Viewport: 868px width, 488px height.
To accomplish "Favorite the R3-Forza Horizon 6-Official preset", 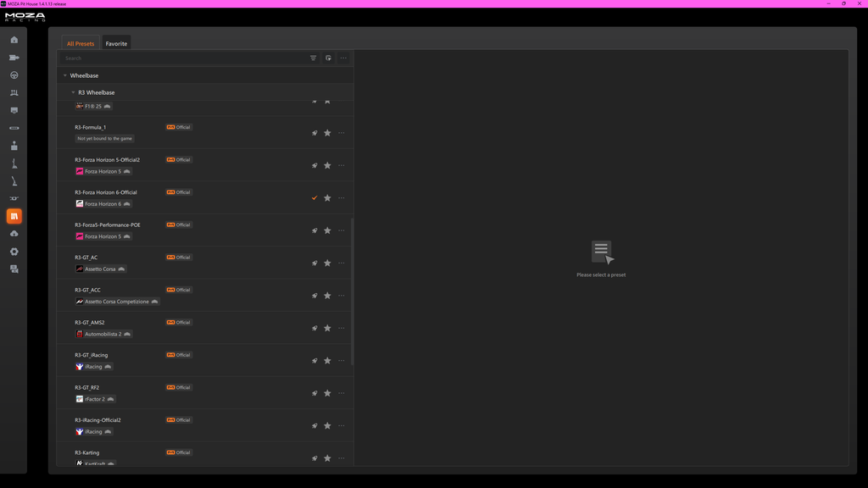I will tap(327, 198).
